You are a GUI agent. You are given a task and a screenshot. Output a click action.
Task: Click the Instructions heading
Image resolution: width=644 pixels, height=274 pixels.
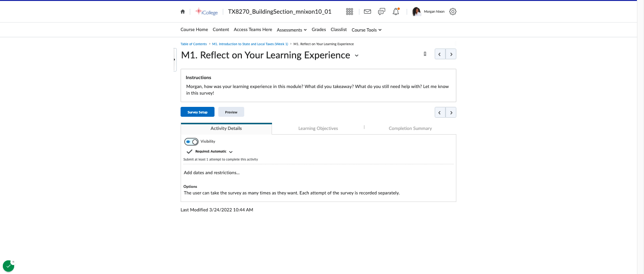click(198, 78)
